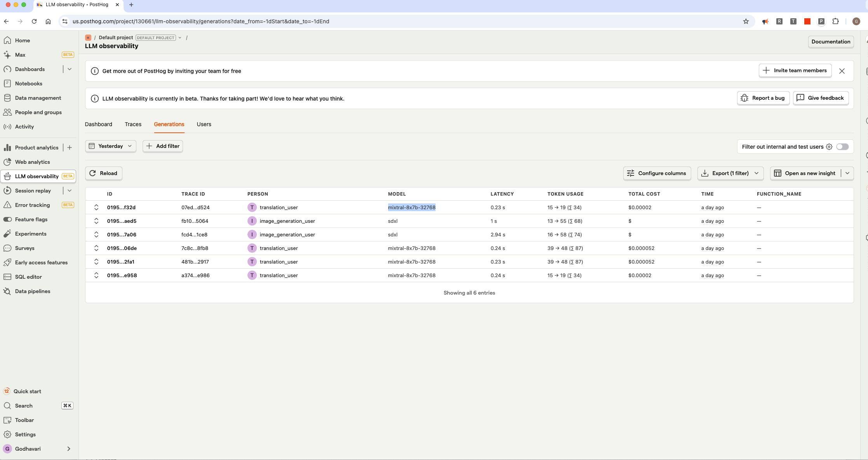The image size is (868, 460).
Task: Toggle filter out internal and test users
Action: [842, 147]
